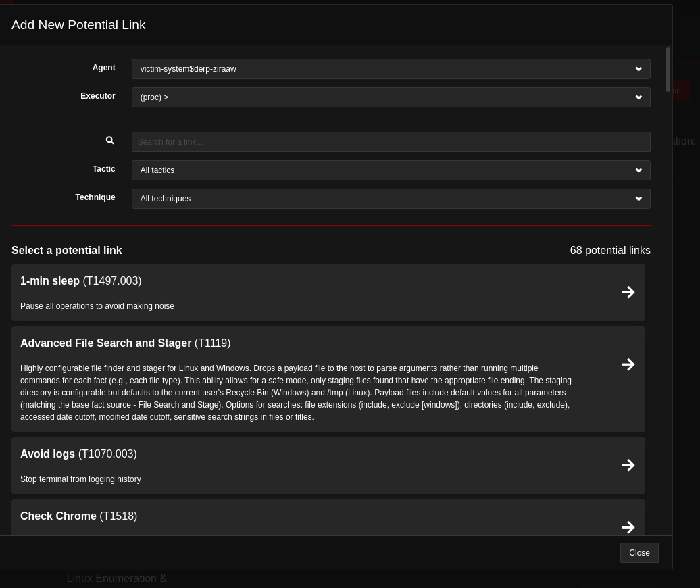The height and width of the screenshot is (588, 700).
Task: Close the Add New Potential Link dialog
Action: click(639, 553)
